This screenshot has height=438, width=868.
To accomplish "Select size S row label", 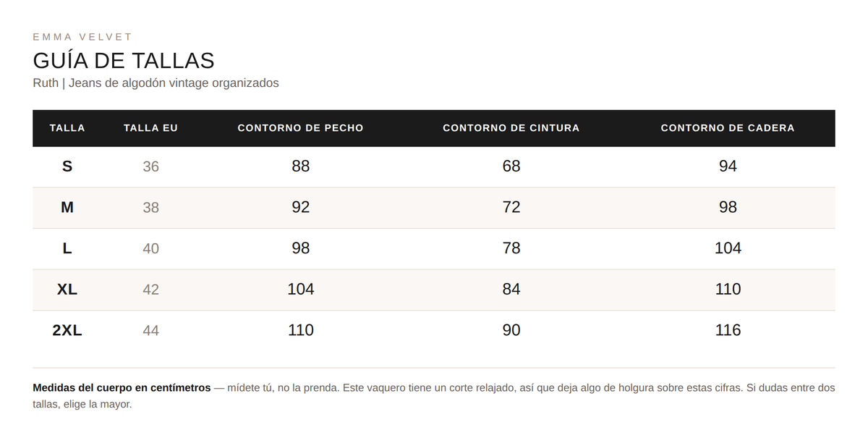I will (67, 167).
